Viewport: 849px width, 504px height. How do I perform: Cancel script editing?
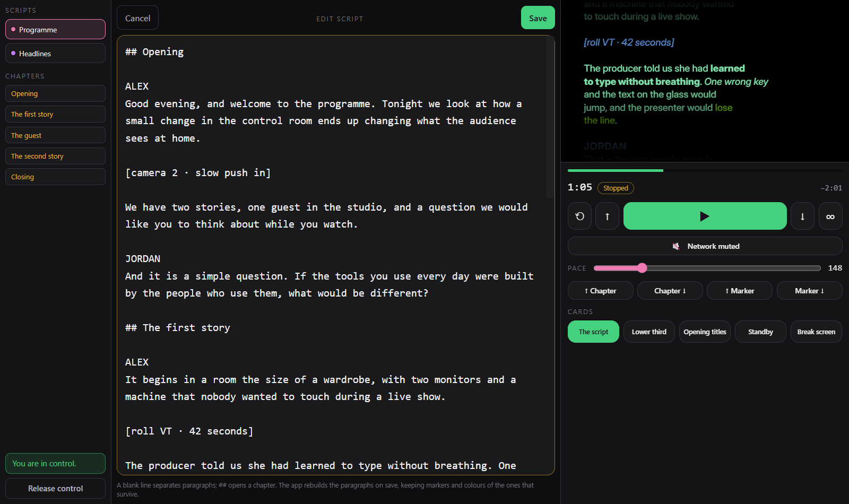pyautogui.click(x=137, y=18)
